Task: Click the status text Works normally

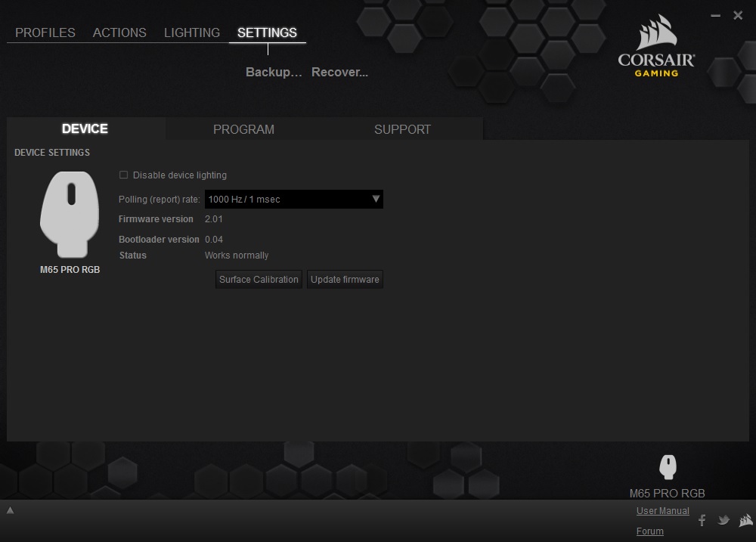Action: tap(236, 255)
